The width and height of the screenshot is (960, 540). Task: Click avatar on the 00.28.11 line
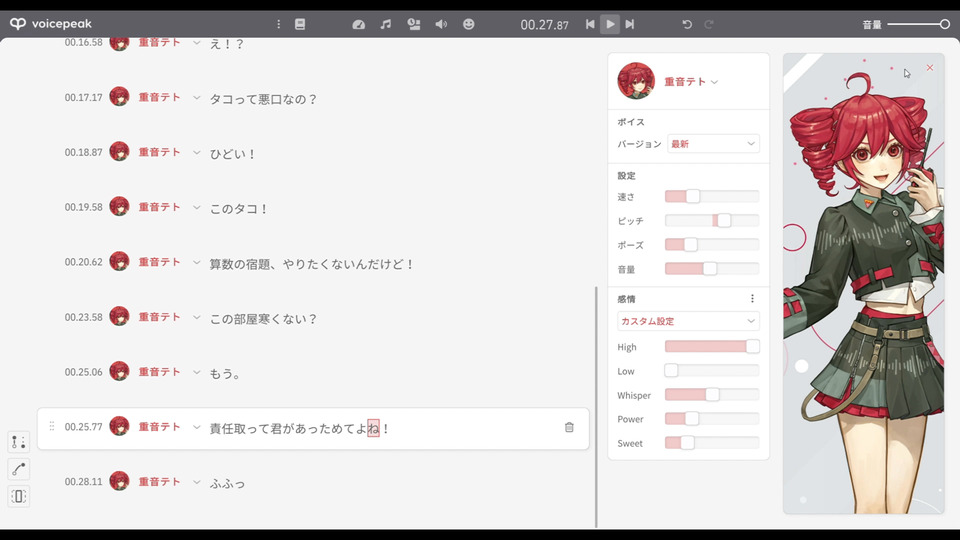click(x=119, y=481)
